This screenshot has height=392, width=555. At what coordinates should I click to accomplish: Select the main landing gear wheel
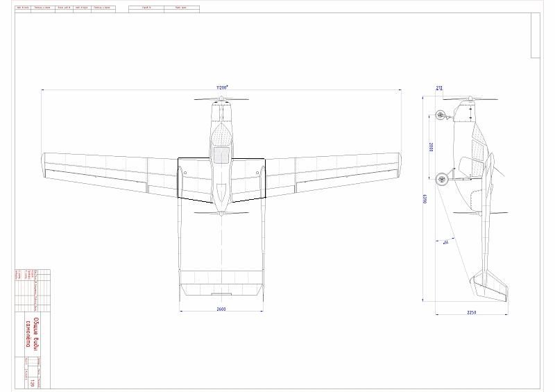tap(441, 178)
